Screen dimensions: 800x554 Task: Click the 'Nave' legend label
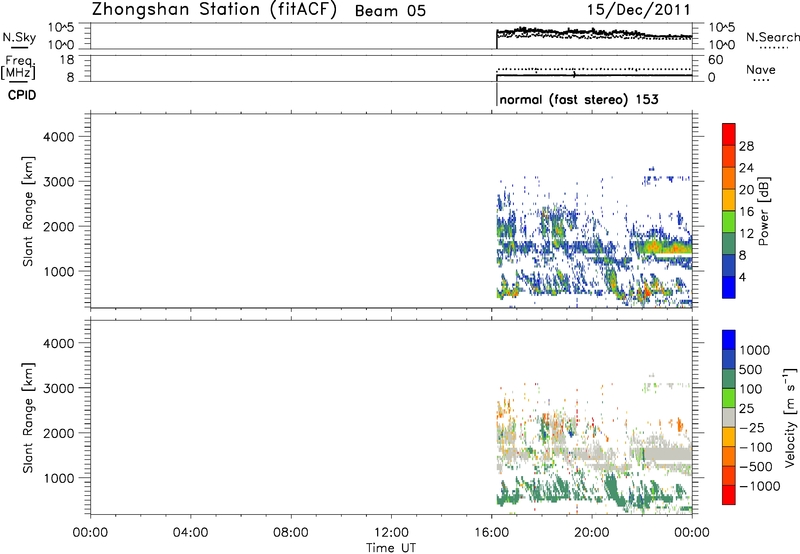pos(761,70)
